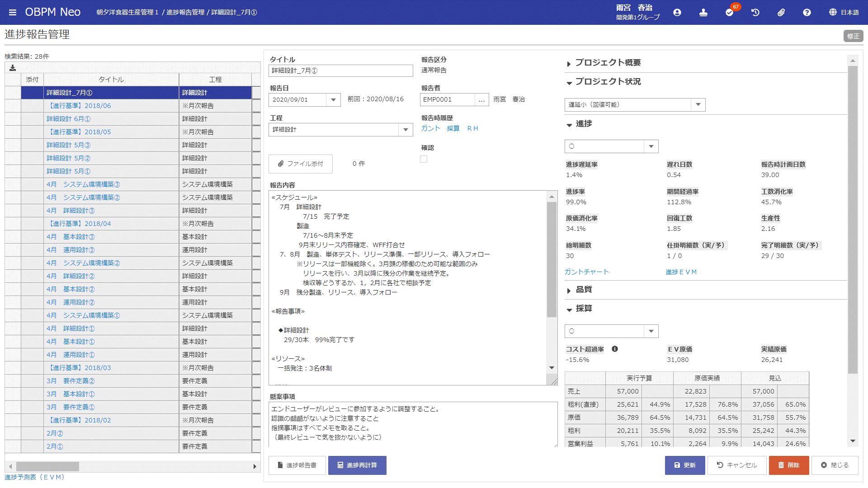Click the notification bell with 67 badge
The height and width of the screenshot is (488, 868).
coord(730,11)
